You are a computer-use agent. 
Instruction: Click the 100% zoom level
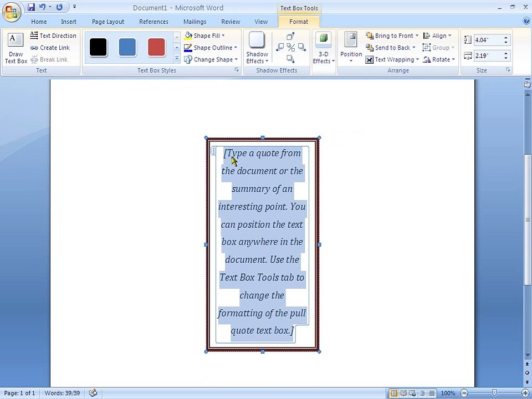[x=448, y=393]
